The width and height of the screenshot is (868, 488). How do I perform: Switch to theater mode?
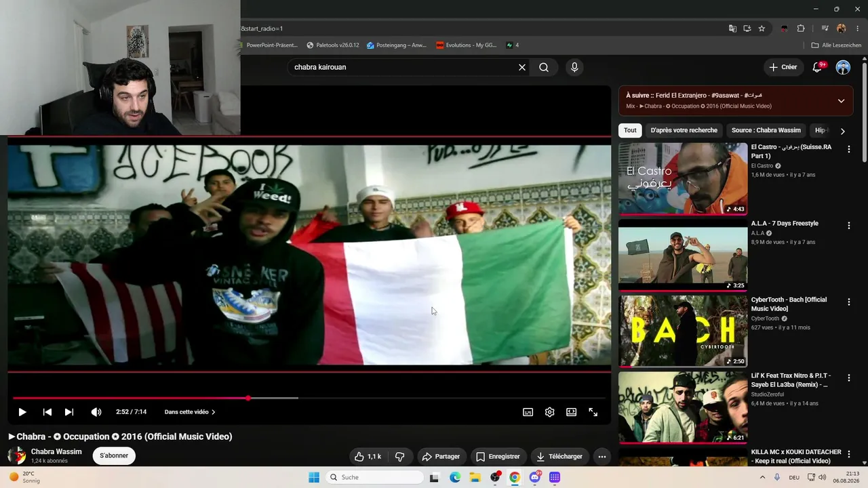pyautogui.click(x=571, y=412)
